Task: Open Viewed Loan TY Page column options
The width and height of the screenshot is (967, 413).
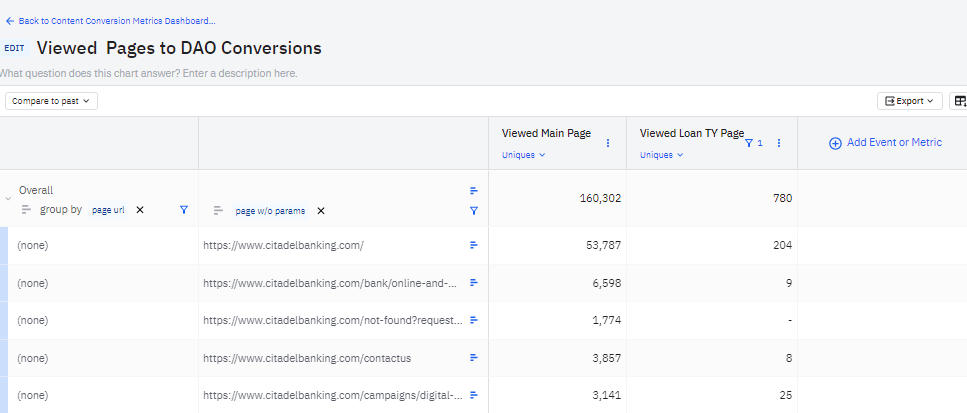Action: [x=779, y=143]
